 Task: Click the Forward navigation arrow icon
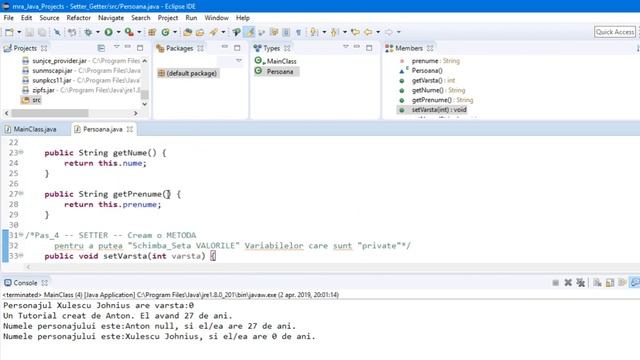click(389, 32)
